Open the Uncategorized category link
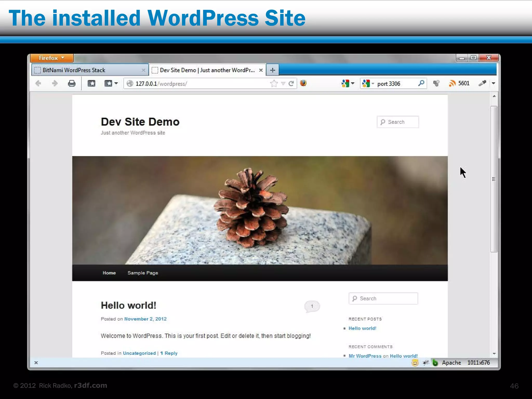The image size is (532, 399). pos(139,353)
